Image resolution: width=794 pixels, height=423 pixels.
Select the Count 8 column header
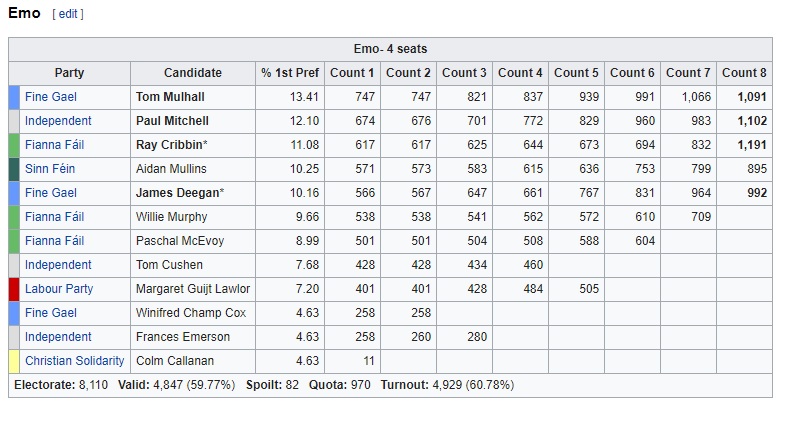tap(744, 73)
